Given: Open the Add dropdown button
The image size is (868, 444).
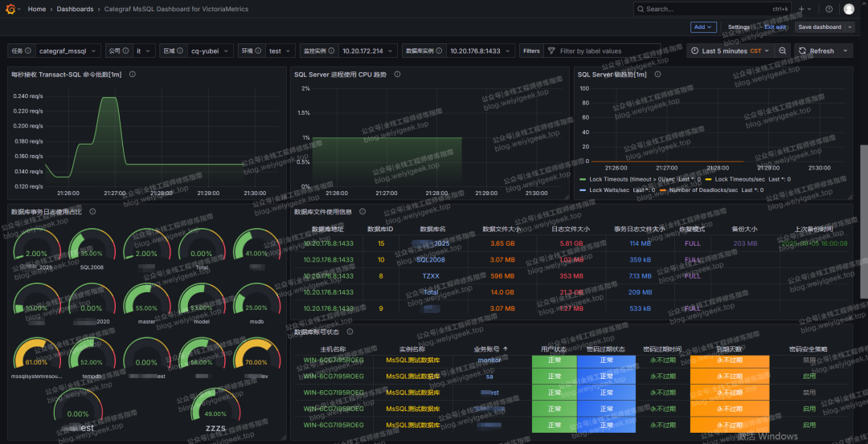Looking at the screenshot, I should [703, 27].
